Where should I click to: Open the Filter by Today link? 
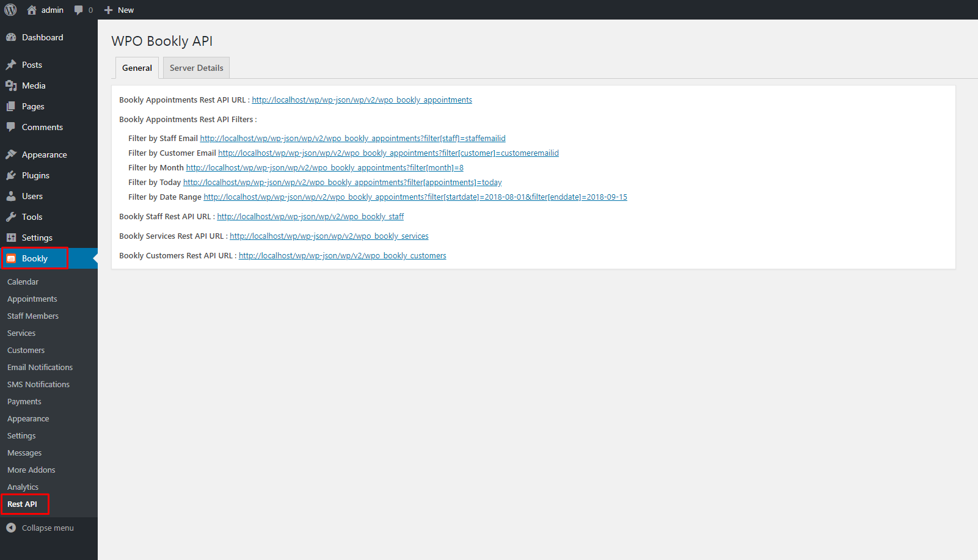click(x=342, y=182)
